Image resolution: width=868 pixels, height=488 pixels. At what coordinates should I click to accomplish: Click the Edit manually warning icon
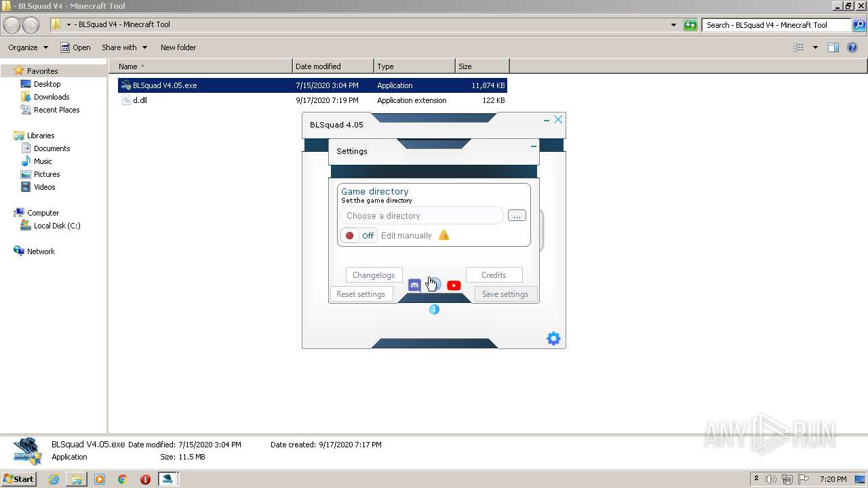click(443, 235)
